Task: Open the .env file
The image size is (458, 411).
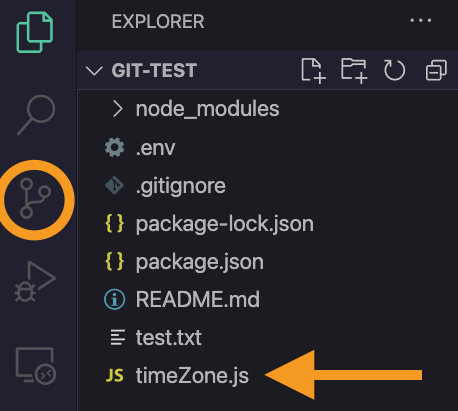Action: pyautogui.click(x=268, y=148)
